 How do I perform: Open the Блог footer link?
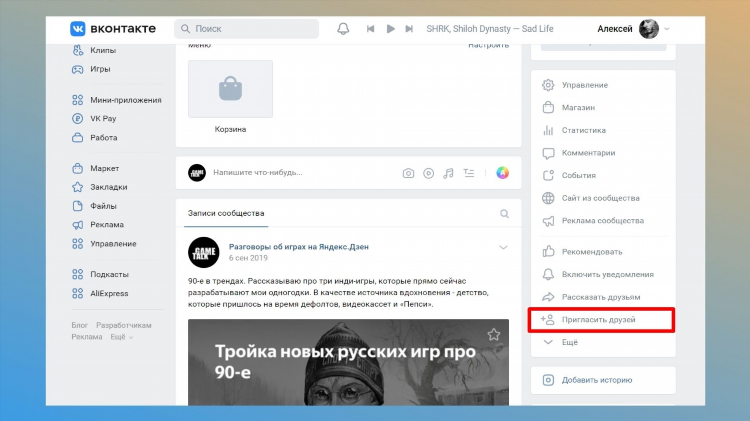coord(80,325)
